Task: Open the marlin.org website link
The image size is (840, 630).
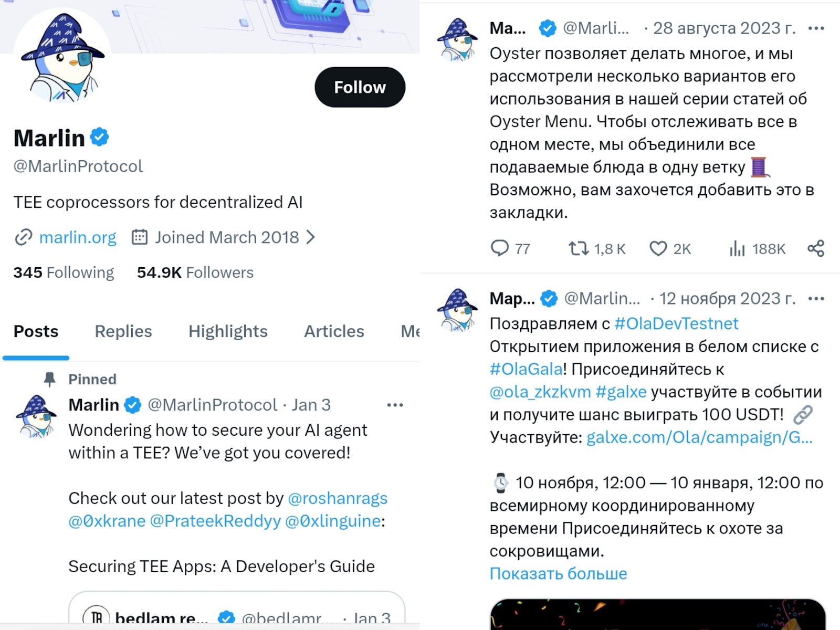Action: click(x=78, y=237)
